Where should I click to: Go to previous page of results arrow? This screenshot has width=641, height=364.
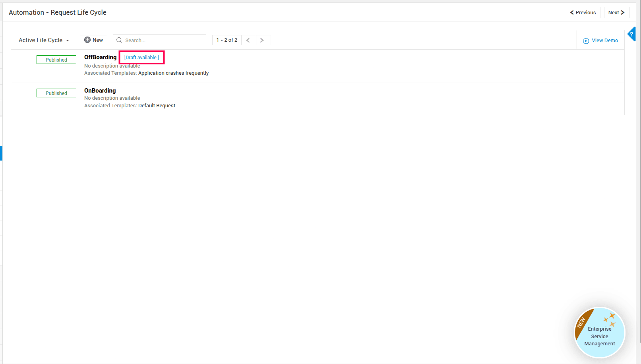248,40
